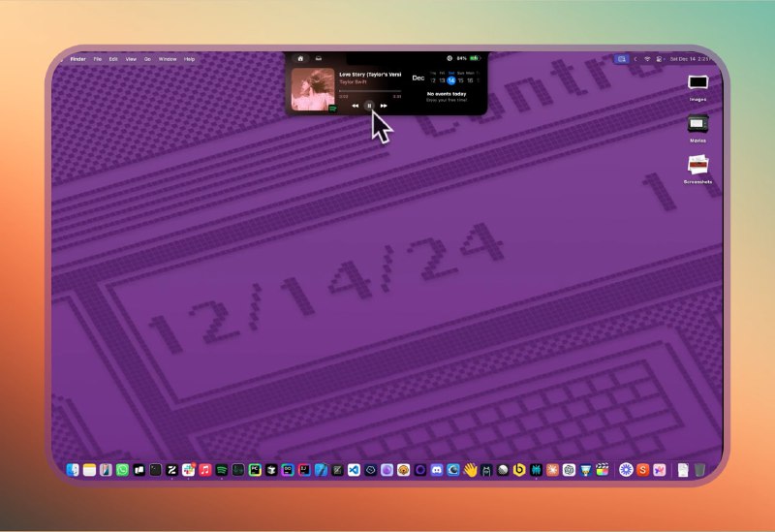
Task: Launch Notes from the Dock
Action: pyautogui.click(x=89, y=470)
